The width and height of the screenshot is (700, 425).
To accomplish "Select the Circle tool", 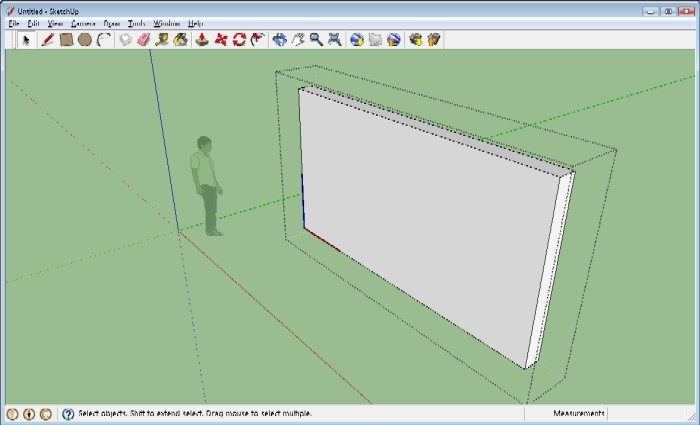I will point(85,40).
